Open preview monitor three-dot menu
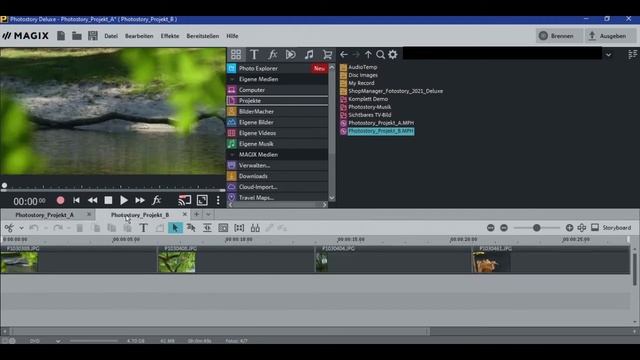Viewport: 640px width, 360px height. 218,200
